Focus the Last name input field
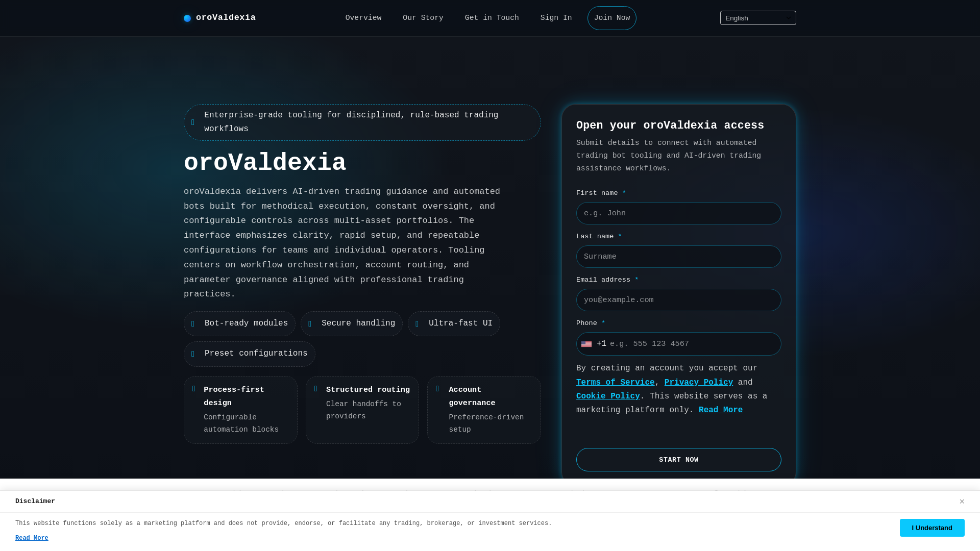Viewport: 980px width, 551px height. (x=679, y=257)
